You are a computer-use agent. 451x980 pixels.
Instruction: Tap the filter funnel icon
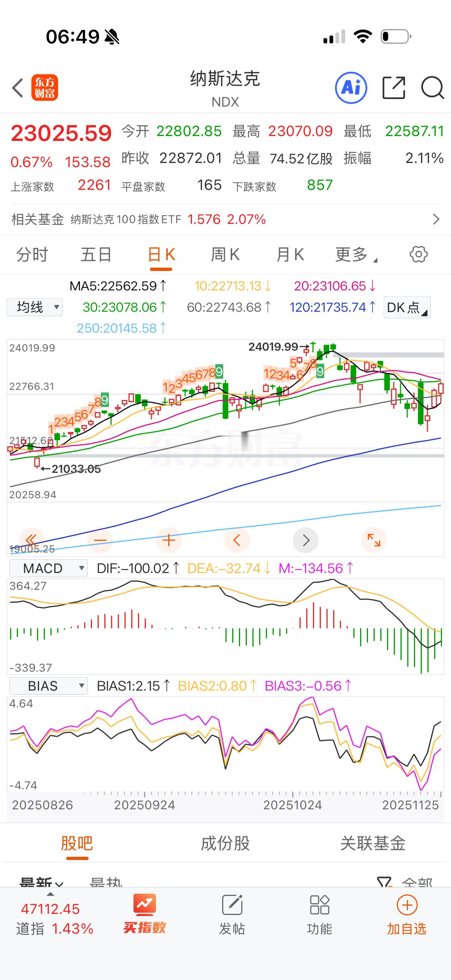[384, 882]
